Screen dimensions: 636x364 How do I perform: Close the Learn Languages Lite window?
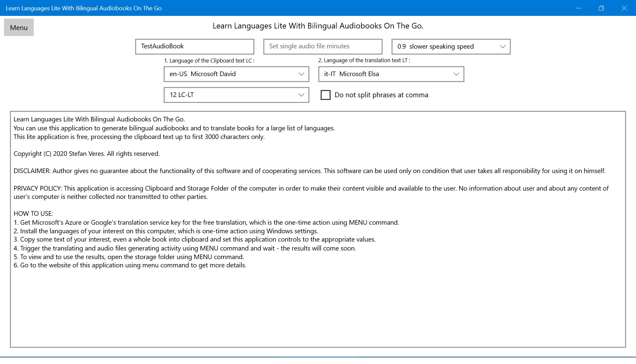point(624,8)
